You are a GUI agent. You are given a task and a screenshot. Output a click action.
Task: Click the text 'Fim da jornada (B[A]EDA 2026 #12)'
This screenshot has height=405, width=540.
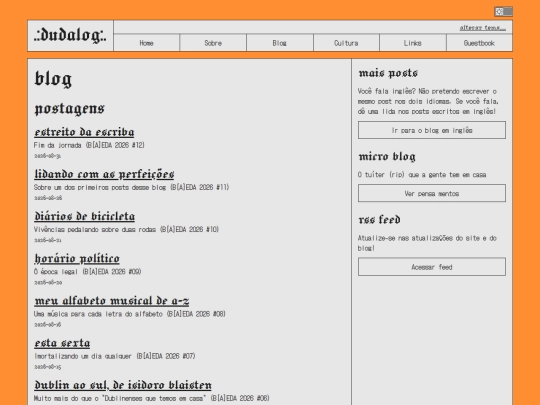click(x=89, y=145)
